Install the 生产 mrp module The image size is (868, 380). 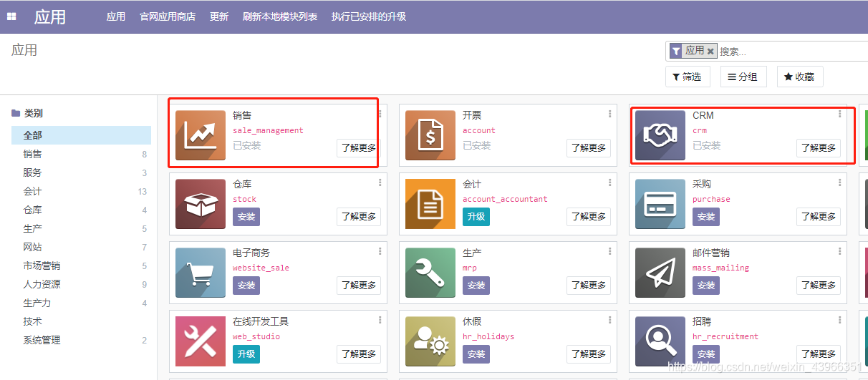pos(476,286)
